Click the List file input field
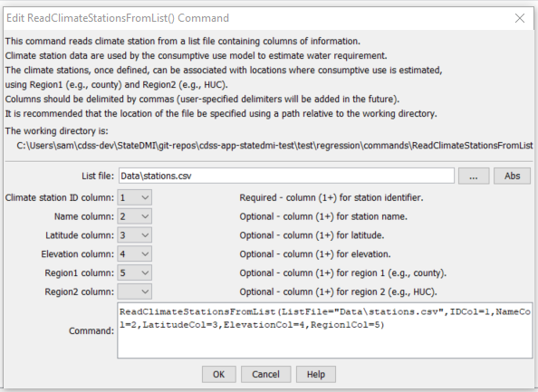This screenshot has width=538, height=392. click(286, 176)
